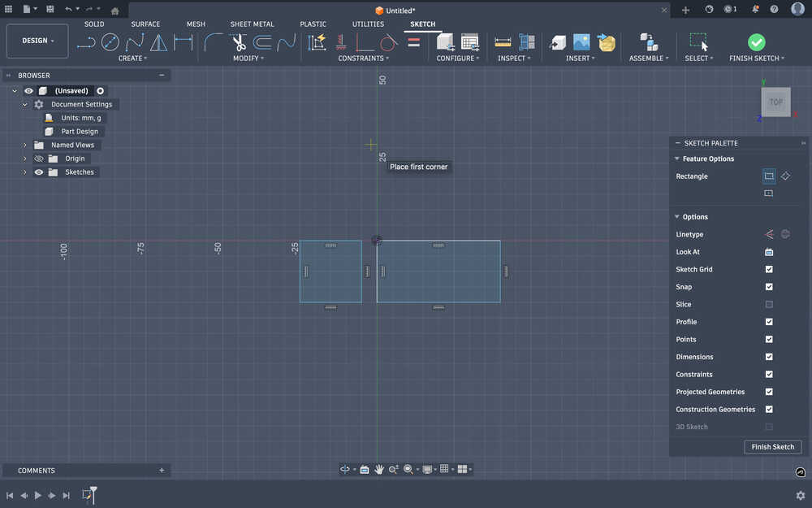The width and height of the screenshot is (812, 508).
Task: Select the Trim scissors tool
Action: (x=239, y=42)
